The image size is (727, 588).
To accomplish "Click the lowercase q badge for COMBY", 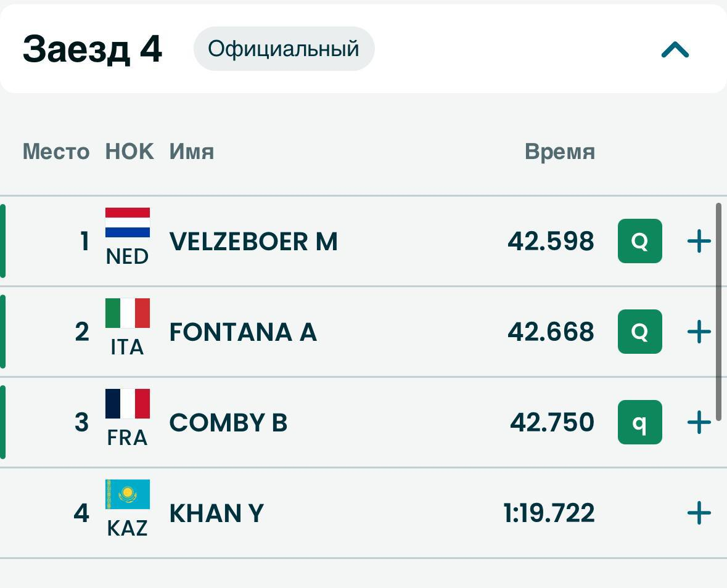I will coord(640,423).
